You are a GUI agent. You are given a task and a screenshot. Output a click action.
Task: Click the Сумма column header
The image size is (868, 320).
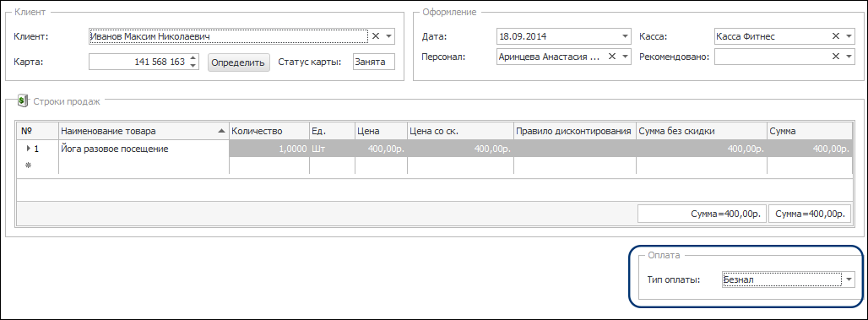tap(810, 131)
